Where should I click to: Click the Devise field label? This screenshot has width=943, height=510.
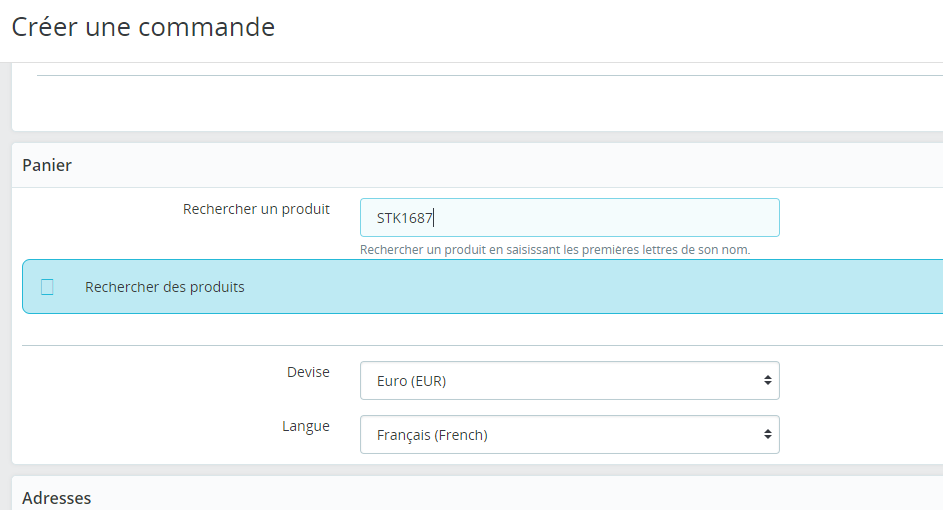point(308,372)
